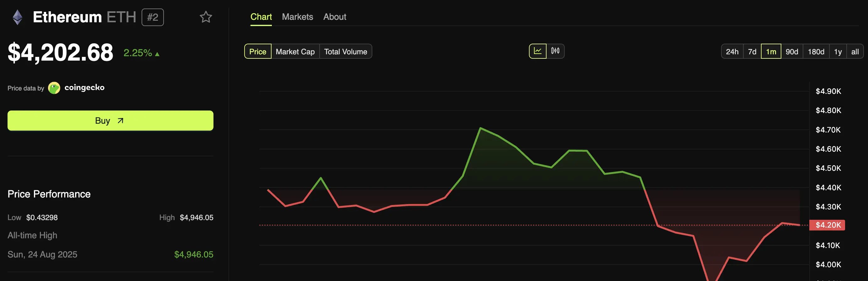Click the $4.00K axis label
The image size is (868, 281).
point(828,265)
